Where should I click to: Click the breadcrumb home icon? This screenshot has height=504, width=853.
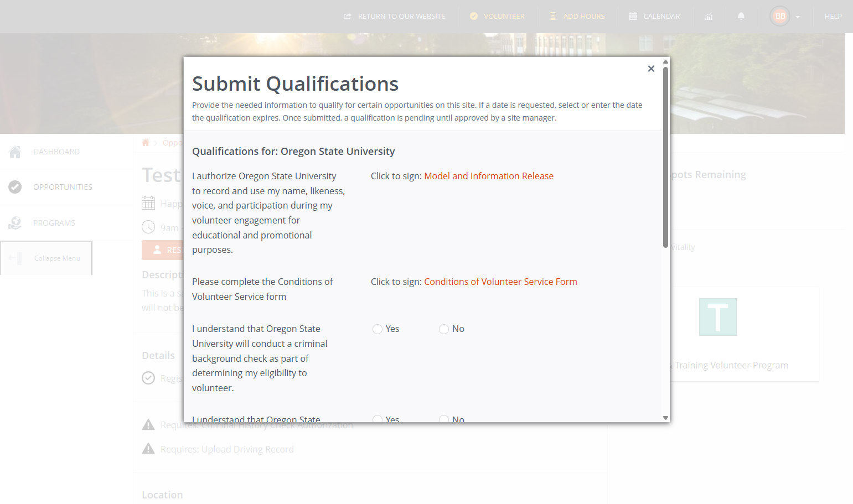pyautogui.click(x=146, y=143)
